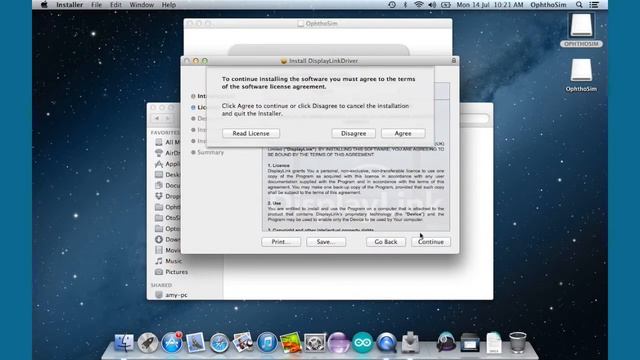The image size is (640, 360).
Task: Open Safari compass icon in the Dock
Action: [x=219, y=342]
